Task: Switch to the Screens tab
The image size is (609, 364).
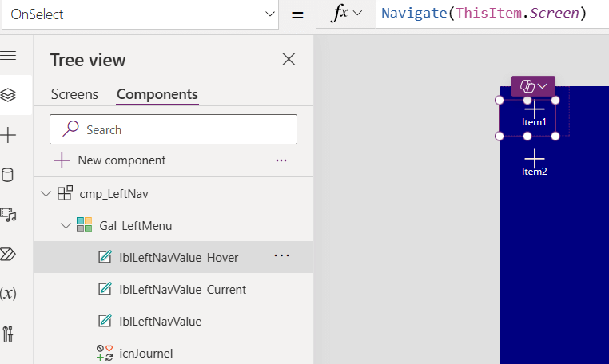Action: (x=74, y=94)
